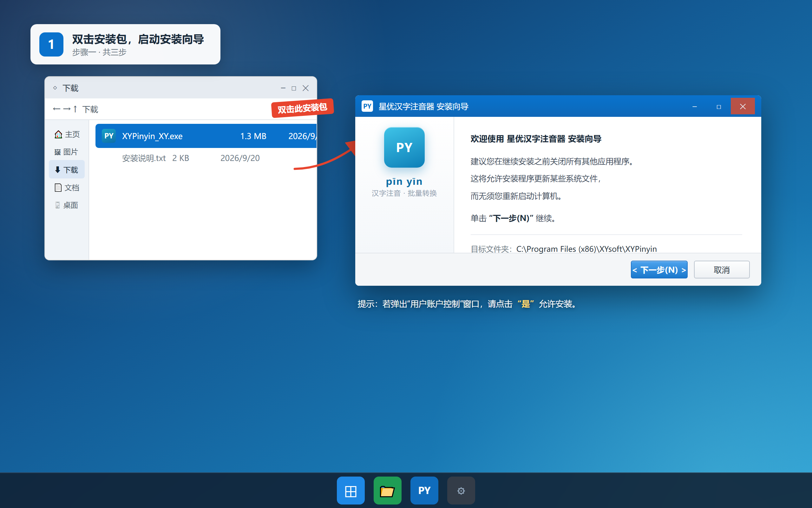Click the 星优汉字注音器 安装向导 title text
Screen dimensions: 812x508
pos(423,106)
